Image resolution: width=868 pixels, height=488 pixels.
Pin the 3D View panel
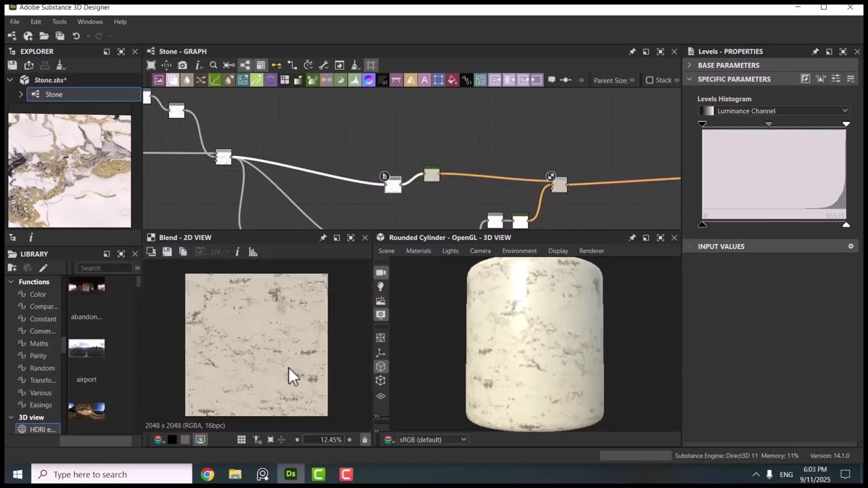[632, 238]
